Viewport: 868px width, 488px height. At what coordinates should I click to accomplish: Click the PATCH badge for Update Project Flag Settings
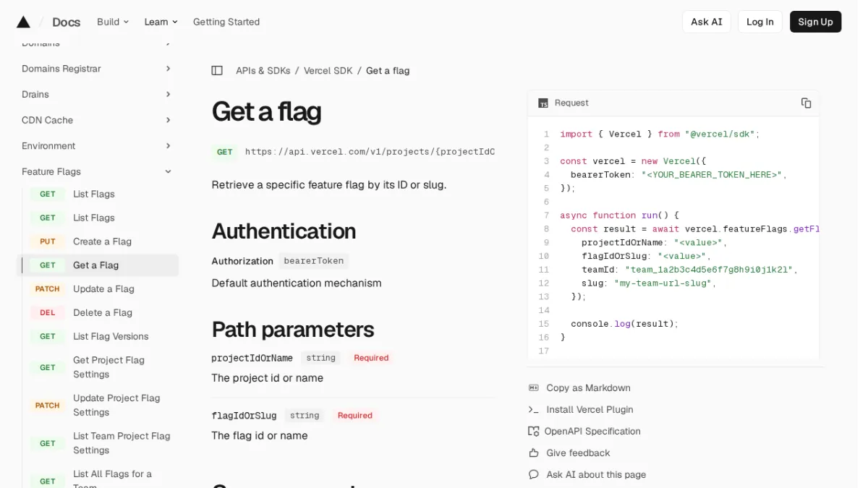click(x=48, y=405)
